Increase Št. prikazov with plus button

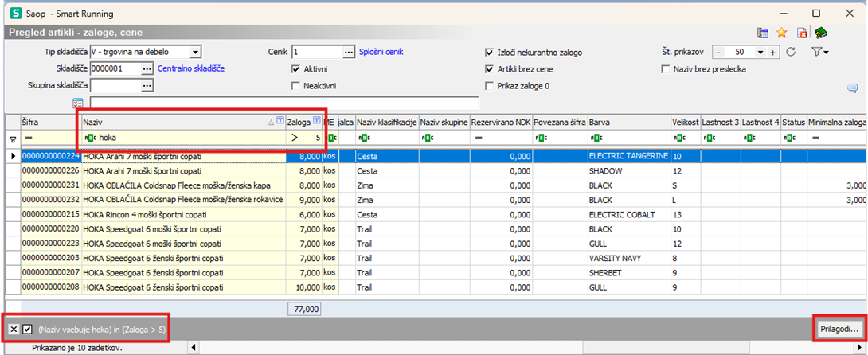pyautogui.click(x=773, y=52)
